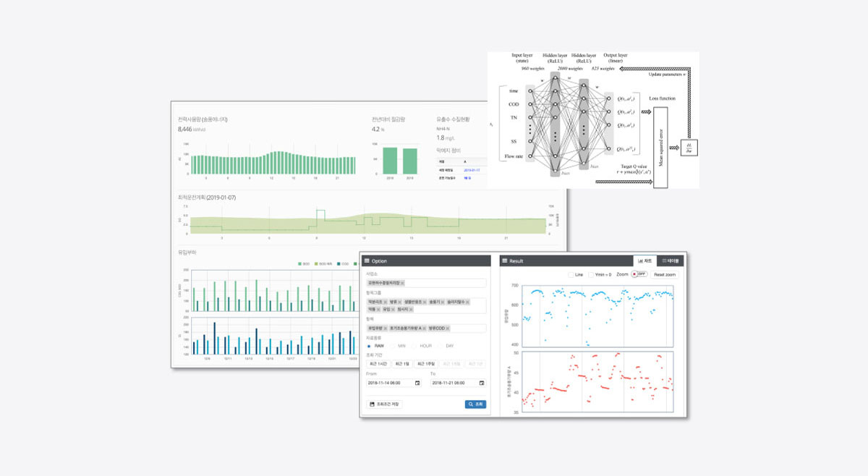Click the Reset zoom button
This screenshot has height=476, width=868.
pyautogui.click(x=665, y=275)
